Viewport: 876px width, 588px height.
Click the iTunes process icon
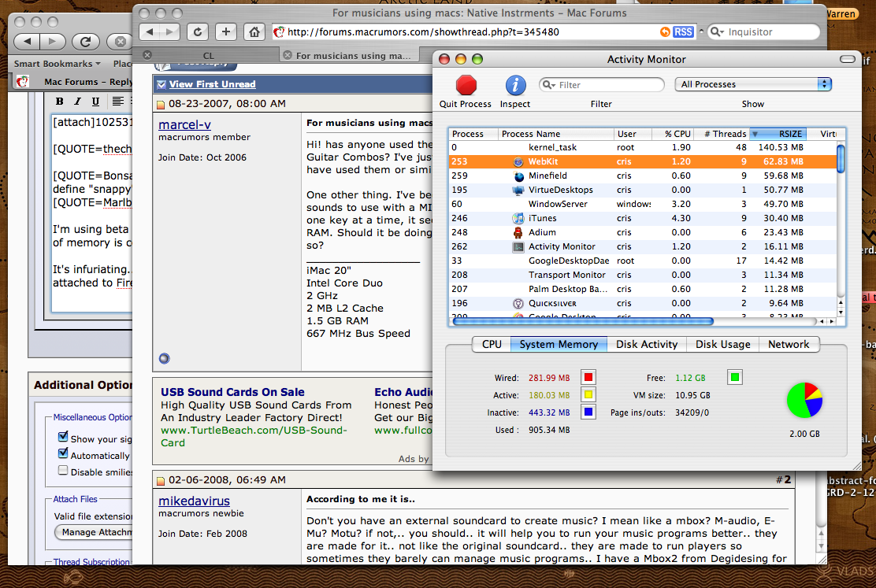coord(518,218)
